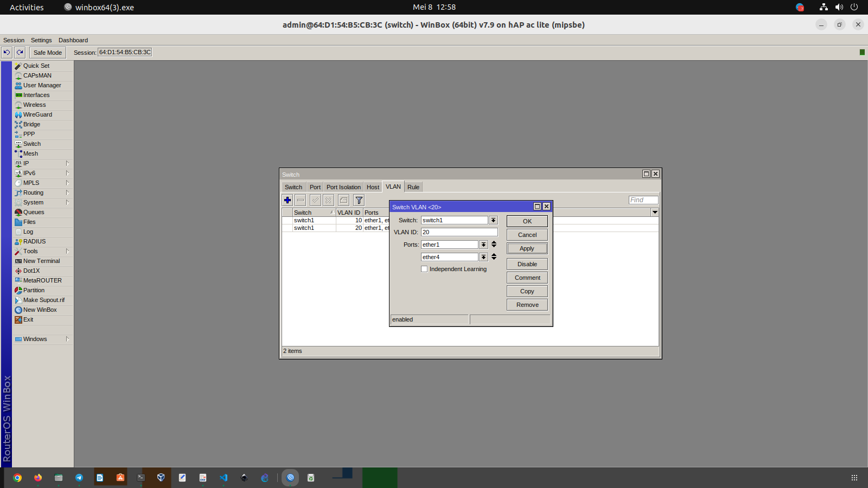Click the blue plus Add button in Switch window

(x=288, y=200)
